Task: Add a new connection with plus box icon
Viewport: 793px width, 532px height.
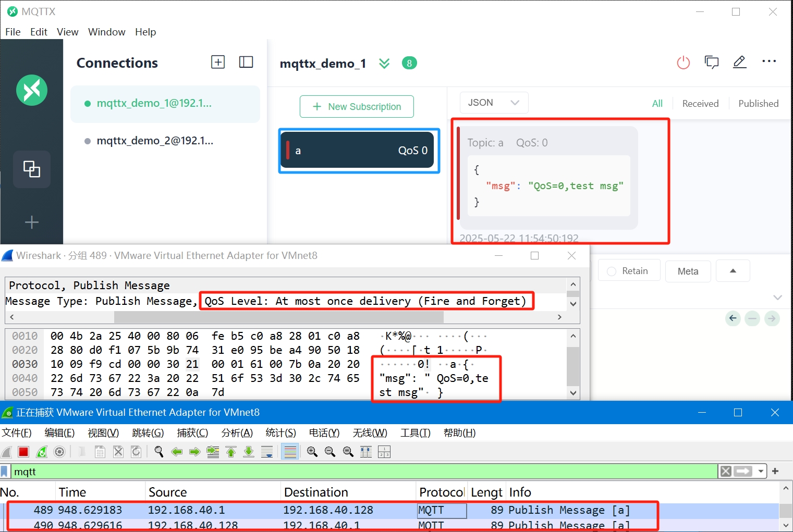Action: (x=218, y=62)
